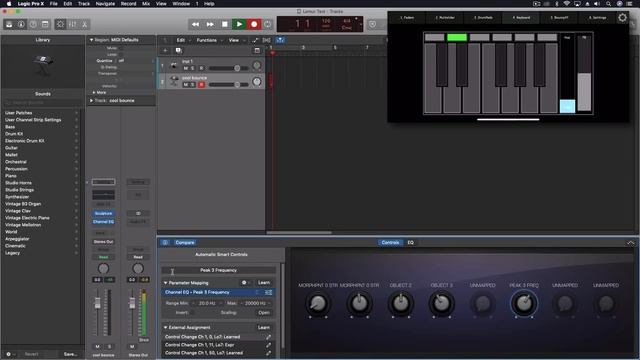
Task: Open the Toolbar button in control bar
Action: (45, 24)
